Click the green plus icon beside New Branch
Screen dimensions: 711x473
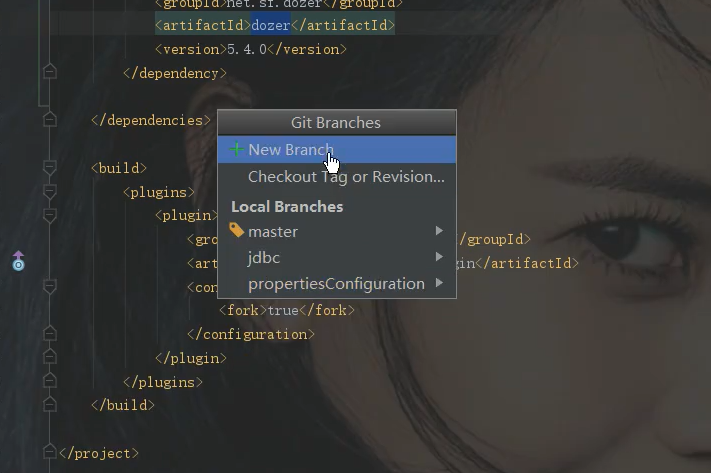(x=237, y=149)
